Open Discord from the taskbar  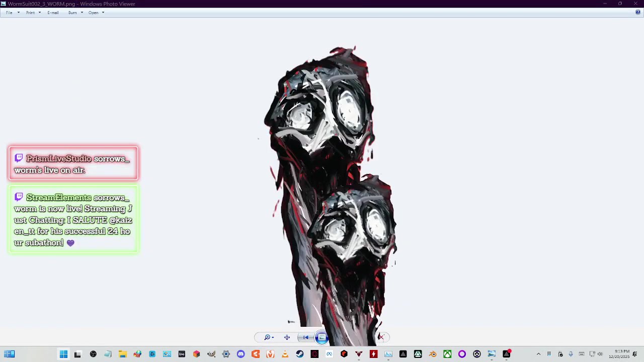click(240, 354)
